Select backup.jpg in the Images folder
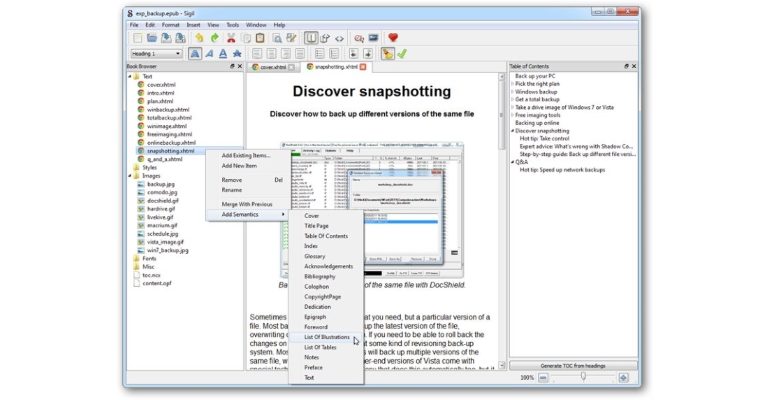The width and height of the screenshot is (770, 400). (x=160, y=184)
